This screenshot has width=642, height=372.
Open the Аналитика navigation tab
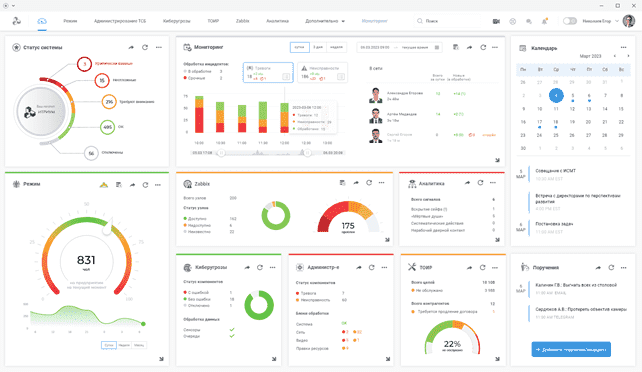[277, 21]
